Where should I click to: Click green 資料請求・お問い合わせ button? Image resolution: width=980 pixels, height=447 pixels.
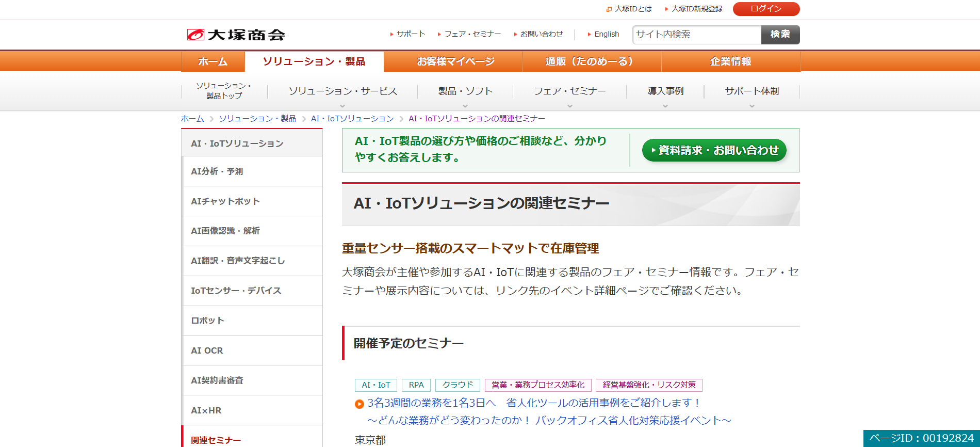714,150
